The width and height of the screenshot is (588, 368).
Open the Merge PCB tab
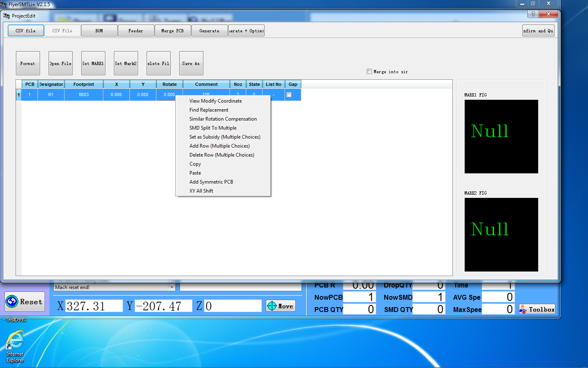(173, 31)
